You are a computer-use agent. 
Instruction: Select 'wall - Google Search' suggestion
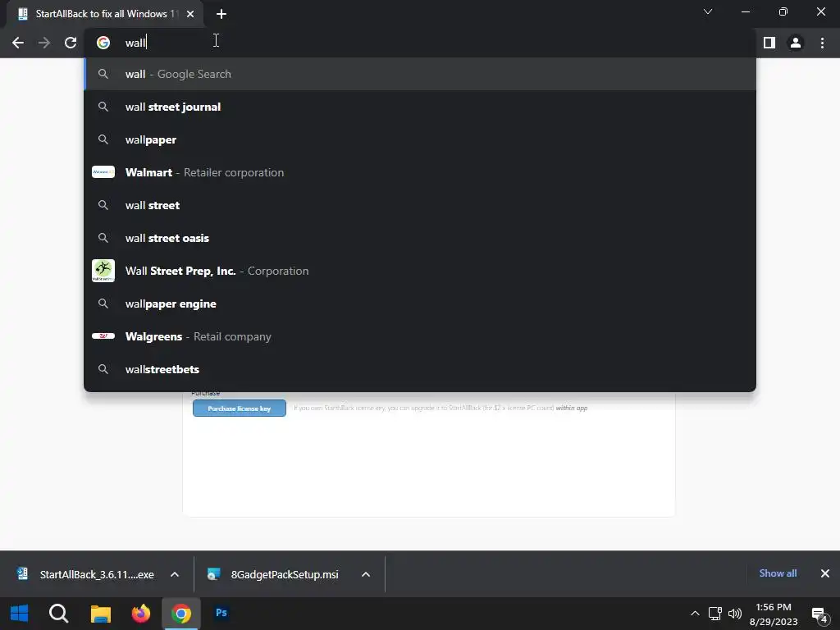(x=420, y=74)
